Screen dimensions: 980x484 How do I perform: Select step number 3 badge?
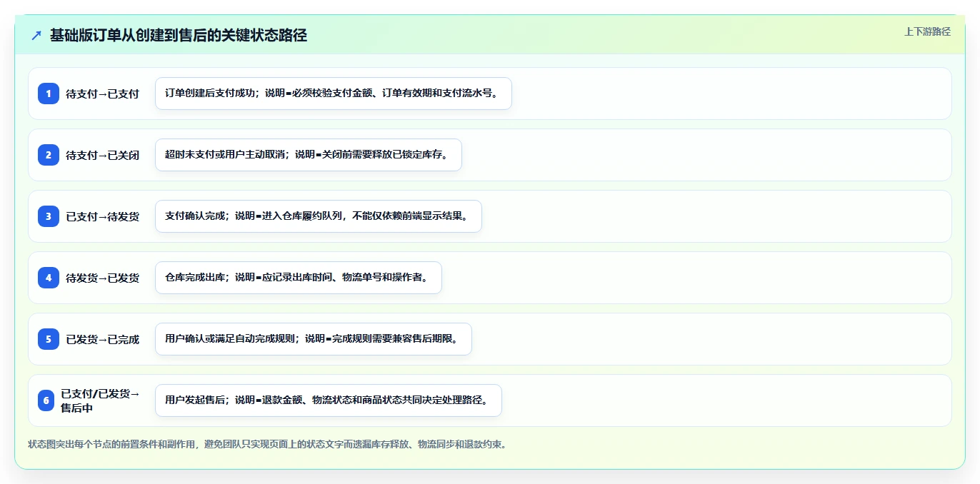click(x=49, y=216)
